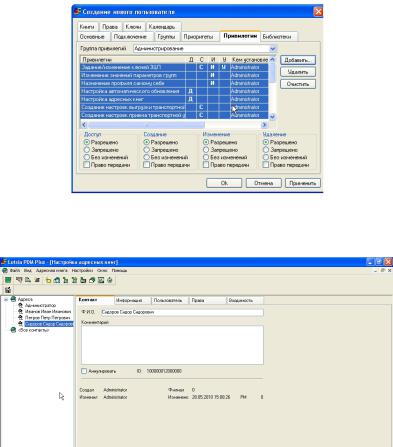Click into the Комментарий text area
This screenshot has width=393, height=447.
[x=172, y=345]
